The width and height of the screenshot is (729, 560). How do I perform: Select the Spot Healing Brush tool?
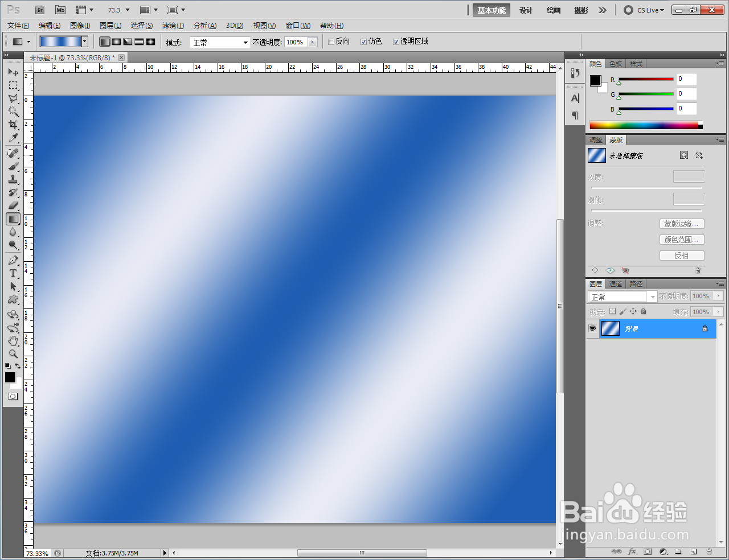tap(13, 153)
